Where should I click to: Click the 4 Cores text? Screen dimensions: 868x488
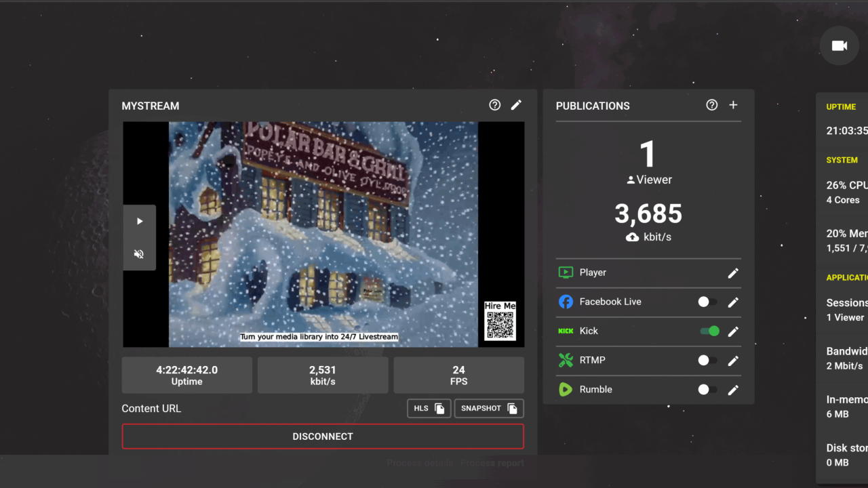click(x=843, y=200)
